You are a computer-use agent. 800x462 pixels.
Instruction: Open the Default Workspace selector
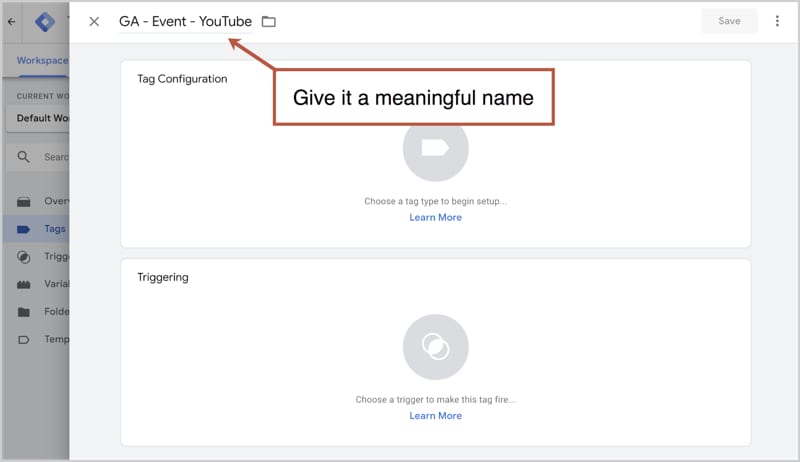(38, 118)
